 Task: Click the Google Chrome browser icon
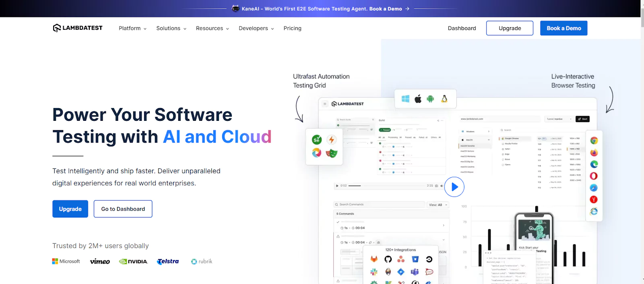(x=594, y=141)
